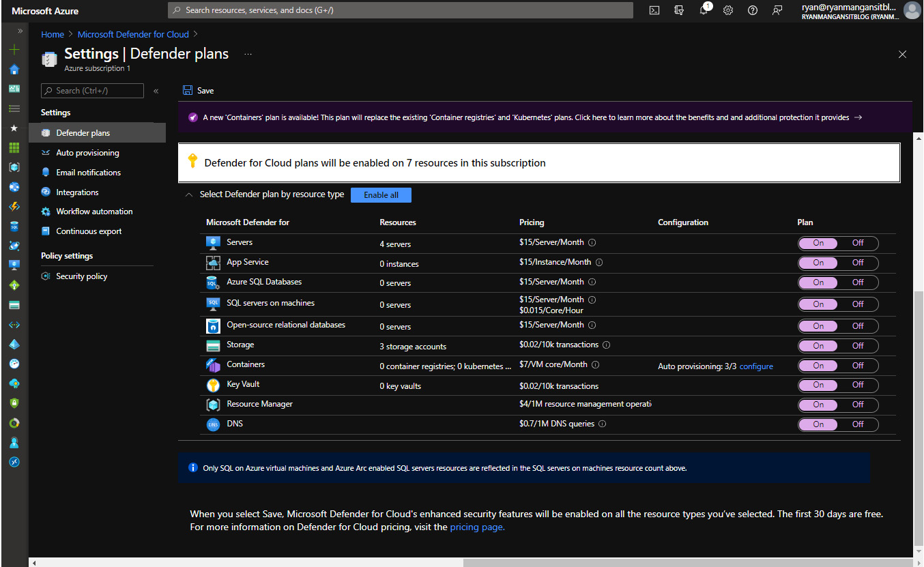
Task: Turn Off the DNS plan
Action: coord(858,424)
